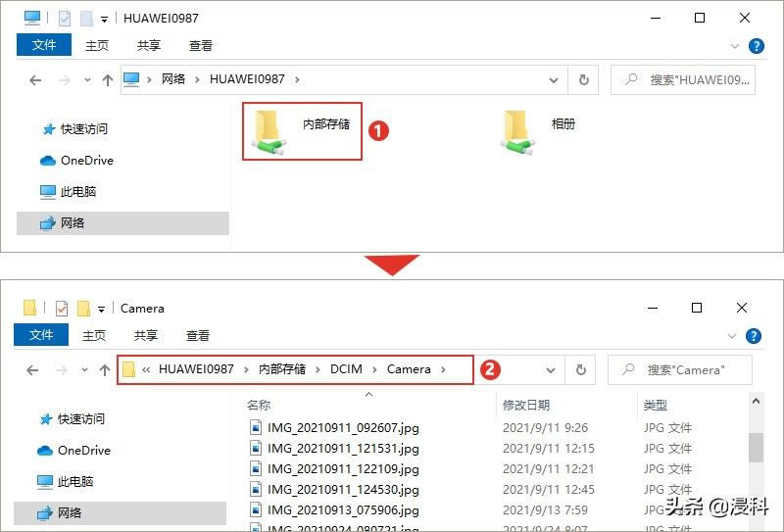Open the 文件 menu in HUAWEI0987 window
Image resolution: width=784 pixels, height=532 pixels.
pyautogui.click(x=44, y=45)
